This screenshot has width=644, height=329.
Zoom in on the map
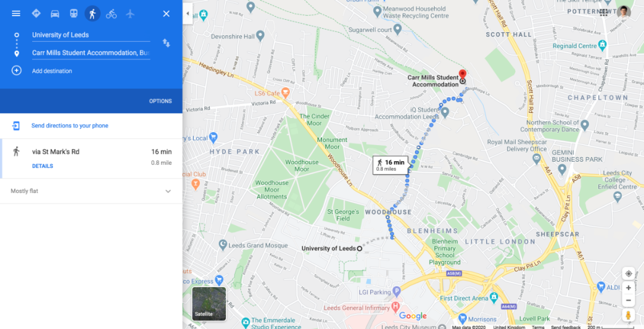click(628, 288)
